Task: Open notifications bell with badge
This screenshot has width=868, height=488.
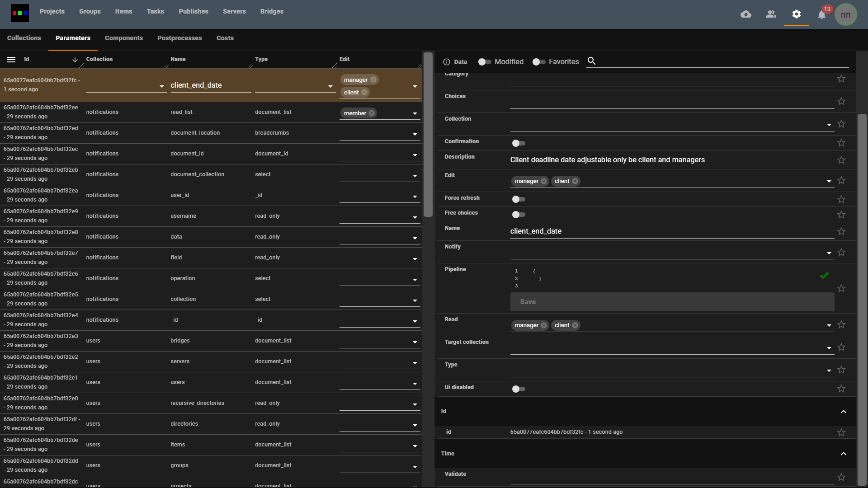Action: [822, 15]
